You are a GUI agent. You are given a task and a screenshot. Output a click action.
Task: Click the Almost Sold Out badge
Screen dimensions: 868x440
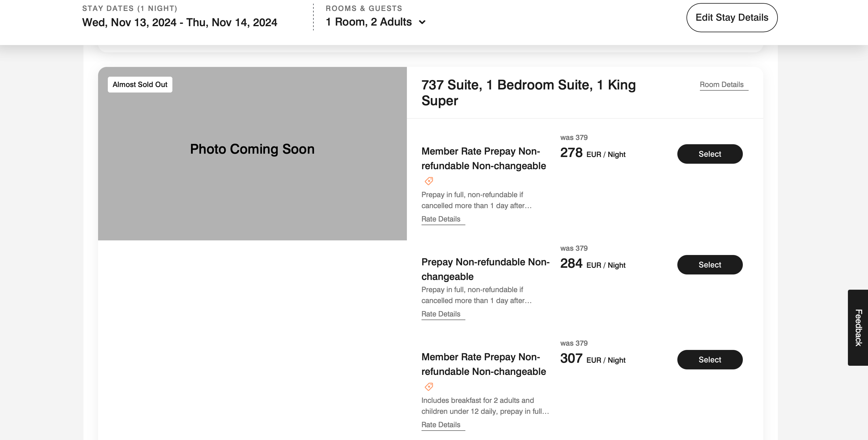click(140, 85)
